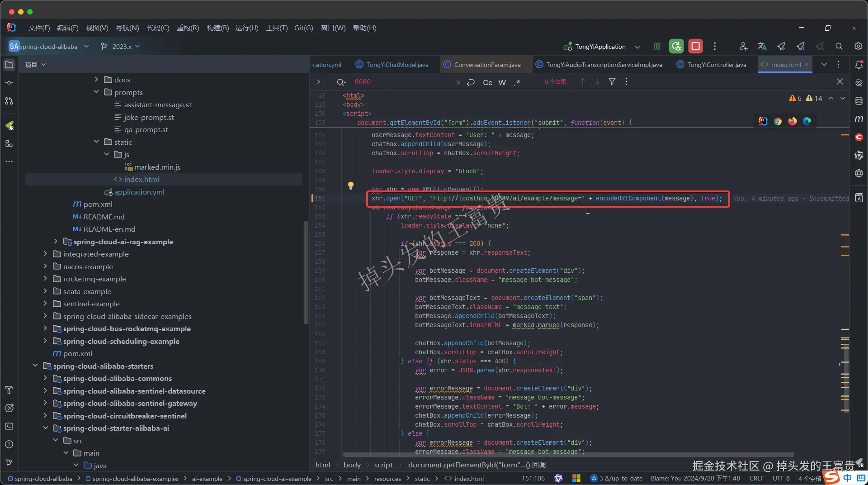Open the Database tool window icon
The height and width of the screenshot is (485, 868).
[x=859, y=101]
